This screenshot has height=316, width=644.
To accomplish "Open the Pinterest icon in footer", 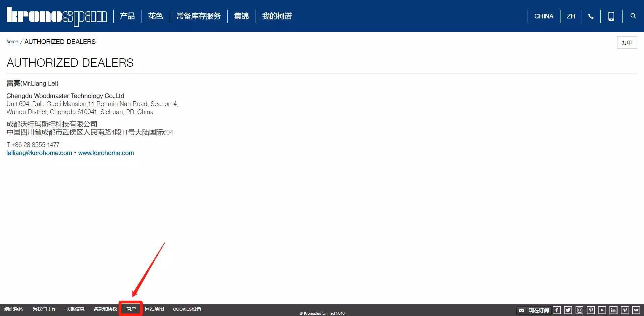I will point(591,310).
